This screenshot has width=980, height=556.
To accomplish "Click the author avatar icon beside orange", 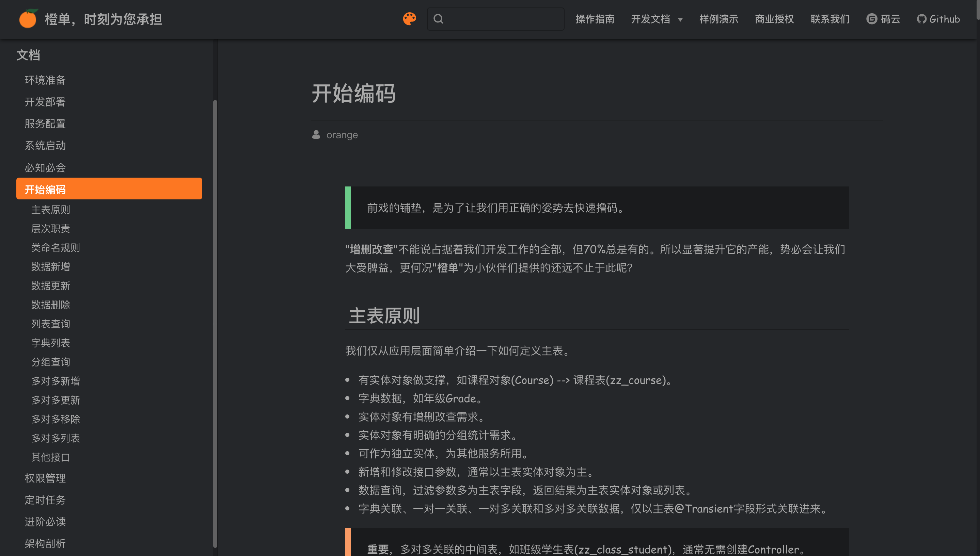I will (x=316, y=134).
